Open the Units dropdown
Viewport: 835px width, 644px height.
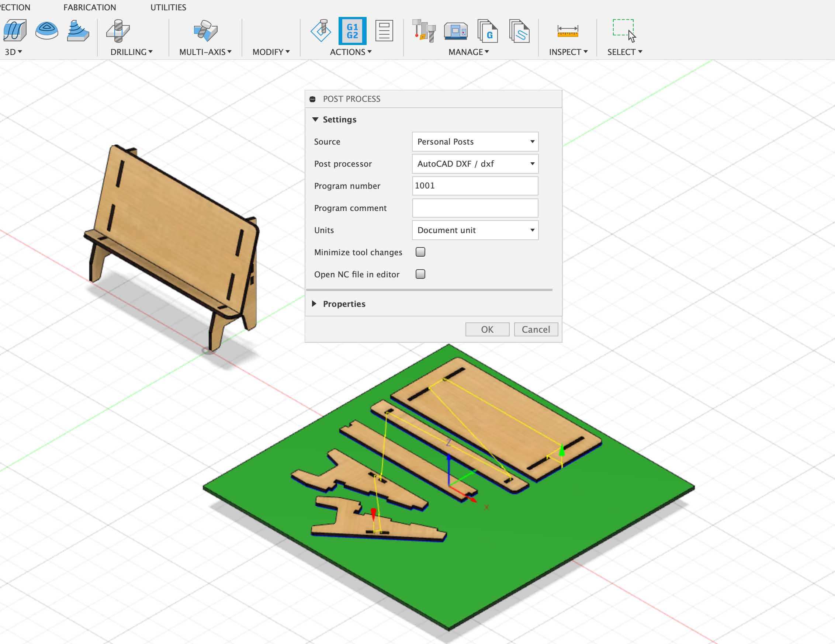[475, 230]
